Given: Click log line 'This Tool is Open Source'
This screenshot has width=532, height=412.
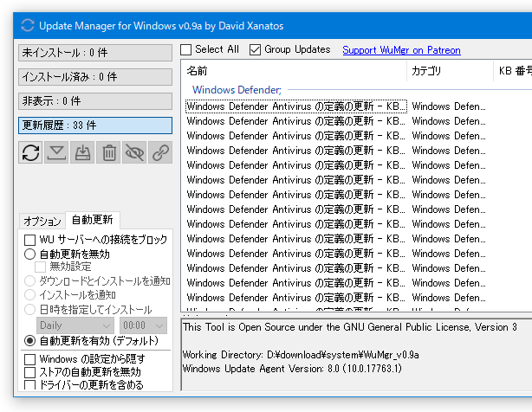Looking at the screenshot, I should pyautogui.click(x=349, y=327).
